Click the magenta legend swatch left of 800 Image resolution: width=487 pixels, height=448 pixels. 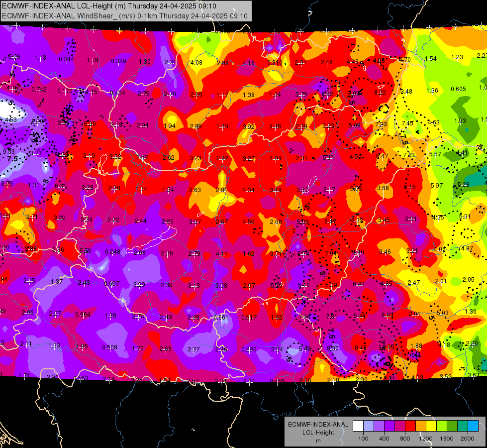click(400, 426)
